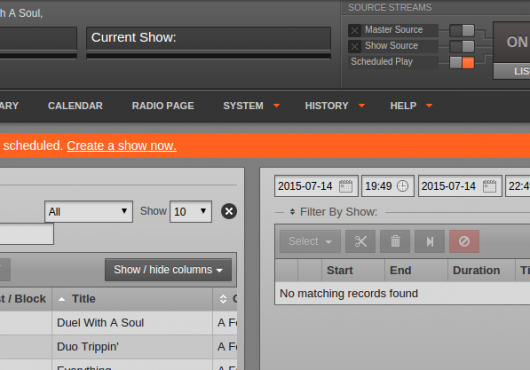
Task: Click the end date field 2015-07-14
Action: tap(460, 186)
